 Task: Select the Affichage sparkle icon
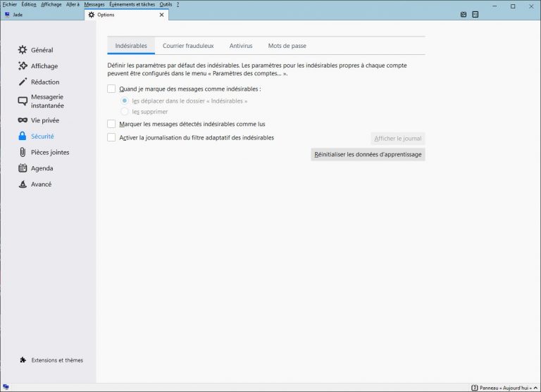[23, 66]
